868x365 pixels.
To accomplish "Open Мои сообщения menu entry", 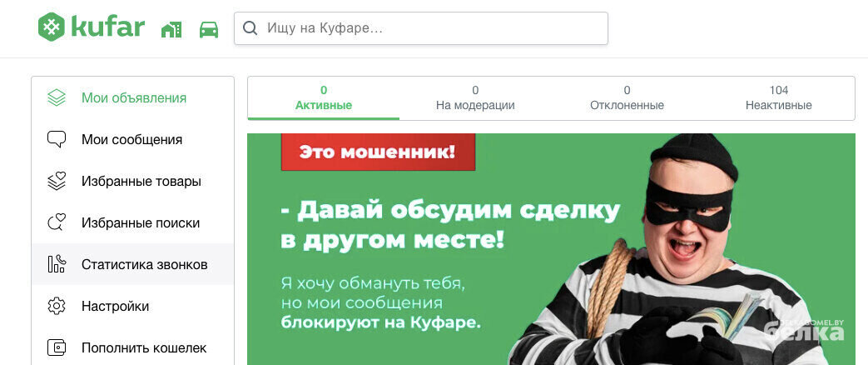I will (x=133, y=139).
